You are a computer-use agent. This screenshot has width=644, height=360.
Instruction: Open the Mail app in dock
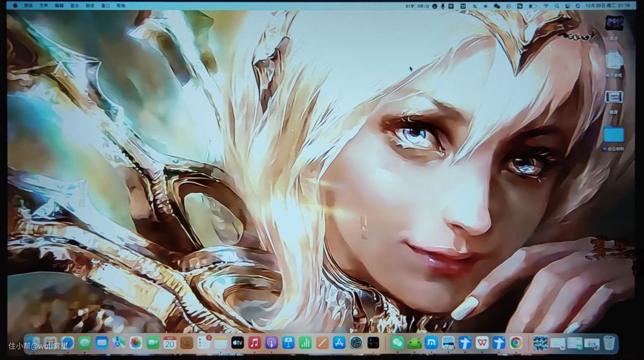coord(102,343)
